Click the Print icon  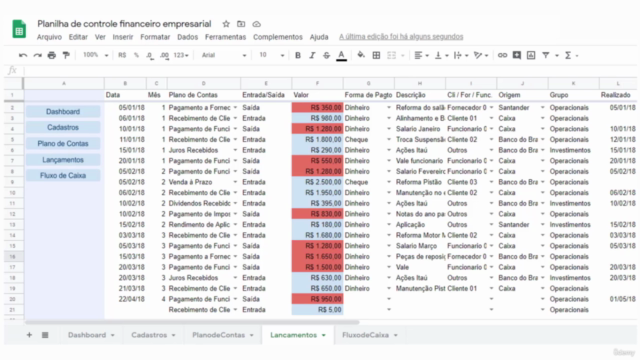[x=51, y=55]
